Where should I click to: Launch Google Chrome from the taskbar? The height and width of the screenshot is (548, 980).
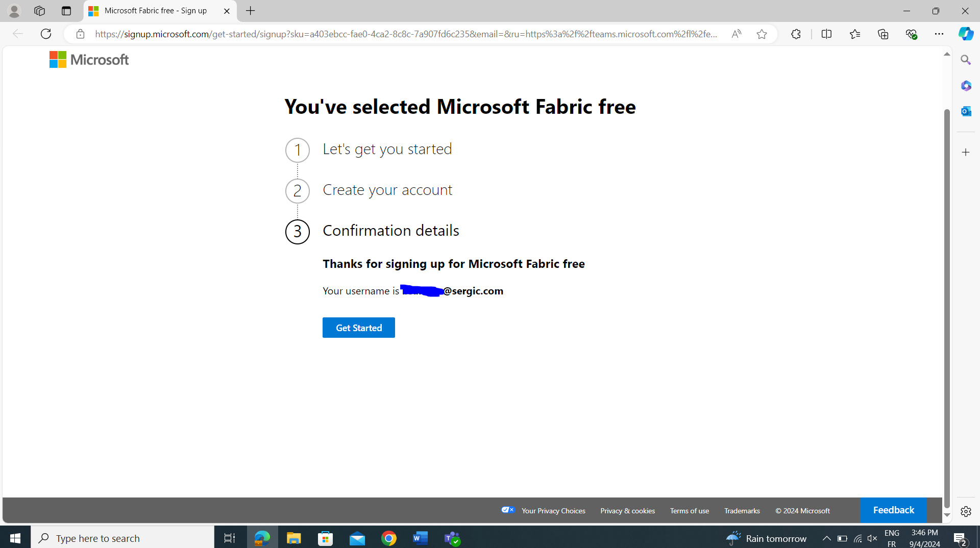click(x=389, y=538)
